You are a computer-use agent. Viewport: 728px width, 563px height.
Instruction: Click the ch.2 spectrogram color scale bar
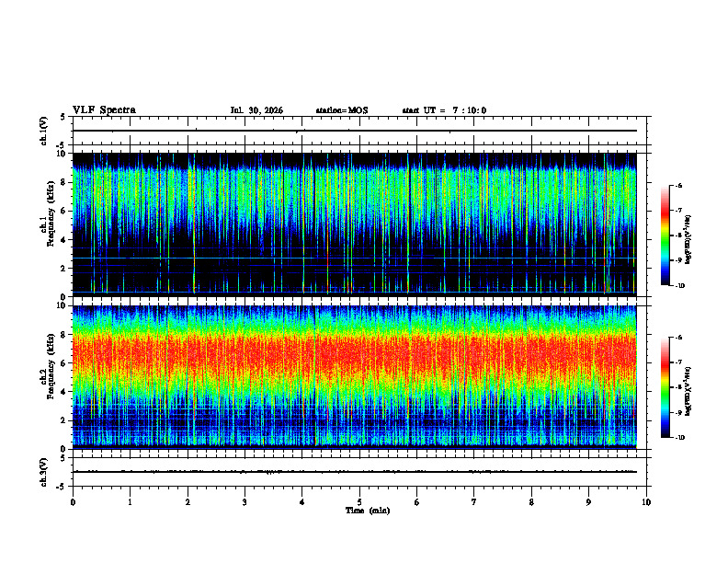point(665,387)
